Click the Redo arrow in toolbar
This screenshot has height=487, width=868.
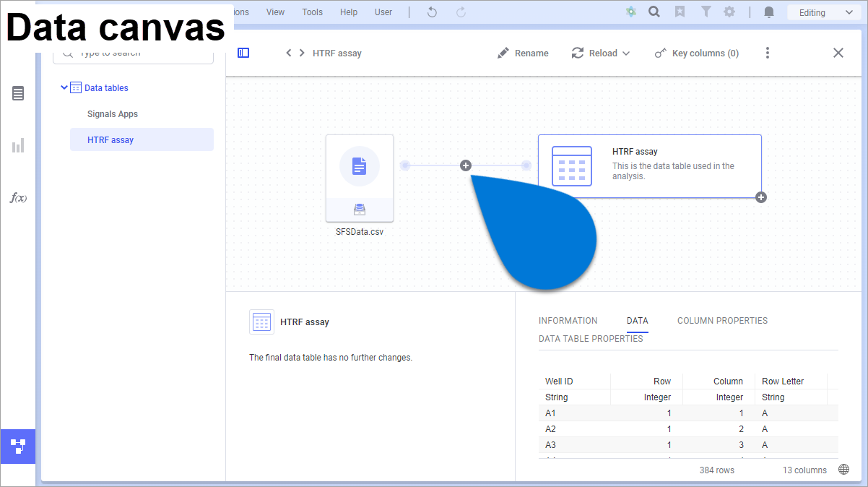(461, 12)
